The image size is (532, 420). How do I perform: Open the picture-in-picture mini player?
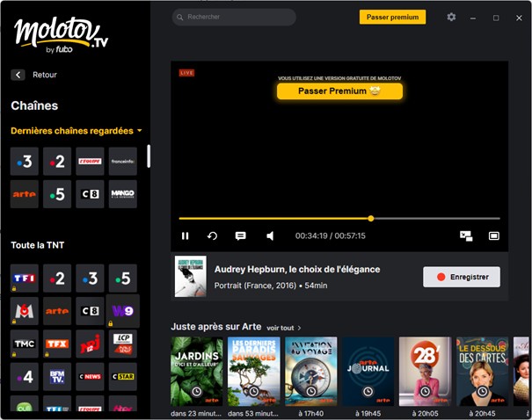pyautogui.click(x=466, y=235)
